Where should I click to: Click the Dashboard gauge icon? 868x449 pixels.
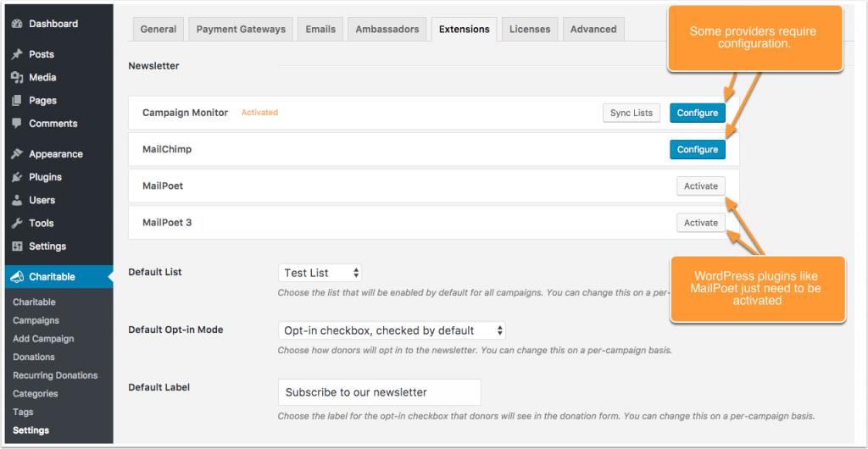click(17, 24)
